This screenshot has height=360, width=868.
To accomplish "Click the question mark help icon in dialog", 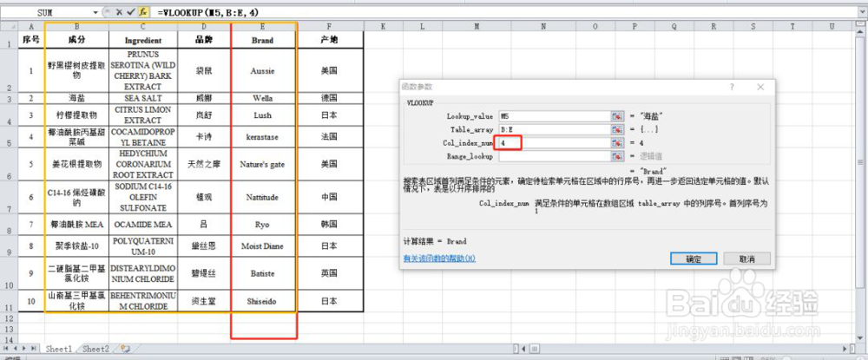I will tap(731, 87).
